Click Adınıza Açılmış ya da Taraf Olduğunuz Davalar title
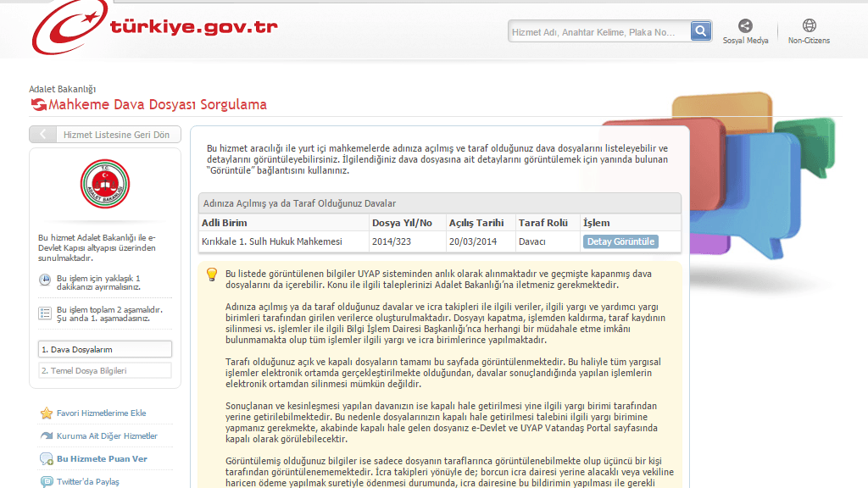Screen dimensions: 868x488 tap(299, 203)
